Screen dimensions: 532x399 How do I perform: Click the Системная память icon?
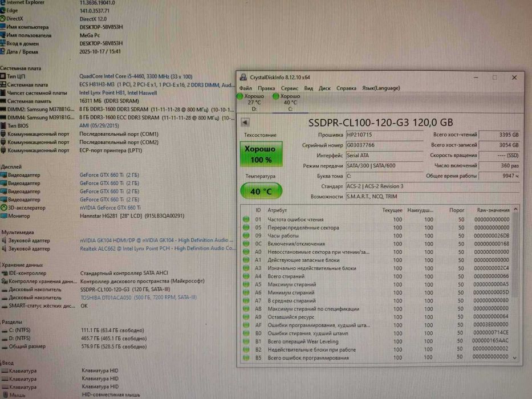coord(3,101)
